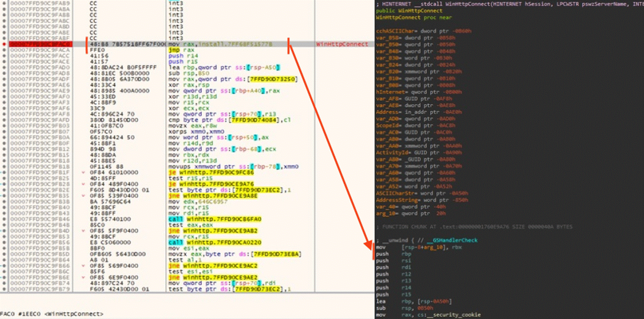The image size is (644, 319).
Task: Click the breakpoint dot next to 00007FFD90C9FB79
Action: pos(4,288)
